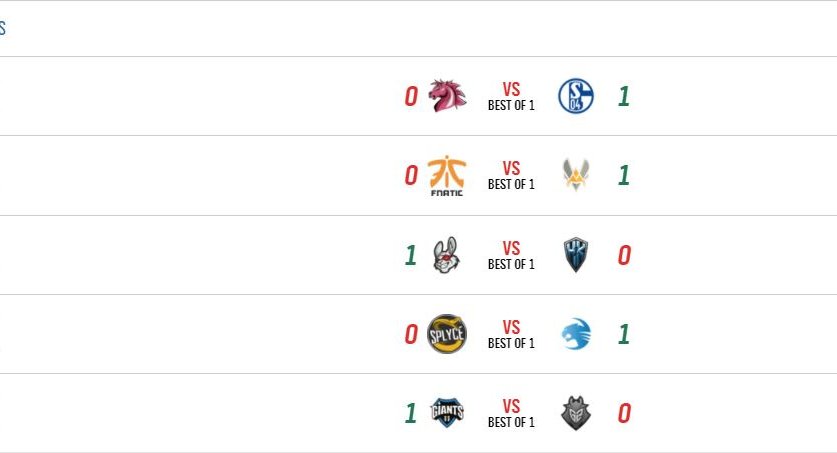
Task: Open the blue Roccat team logo
Action: [x=575, y=334]
